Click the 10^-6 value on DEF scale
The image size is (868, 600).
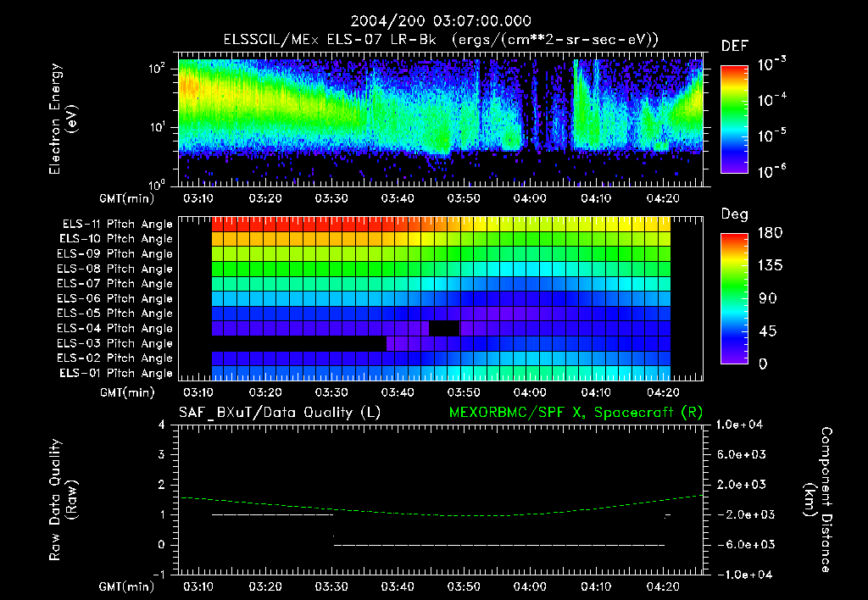tap(772, 171)
